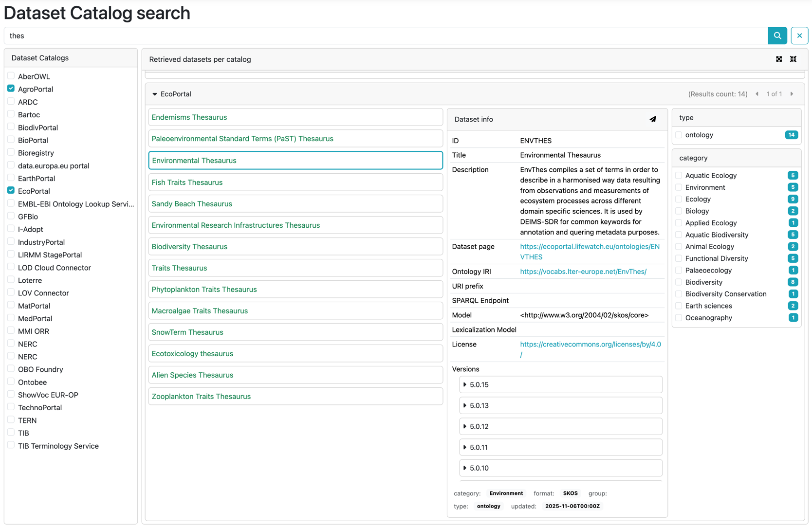
Task: Click the previous page arrow icon
Action: 757,94
